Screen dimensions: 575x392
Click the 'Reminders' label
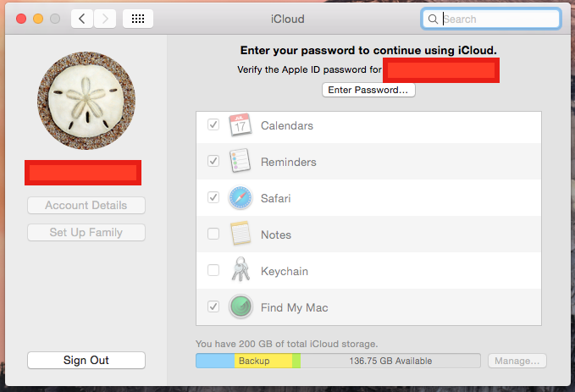[x=289, y=162]
